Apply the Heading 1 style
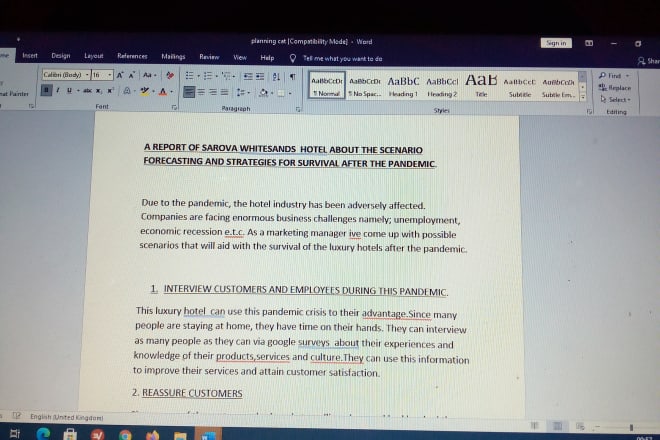 point(403,85)
